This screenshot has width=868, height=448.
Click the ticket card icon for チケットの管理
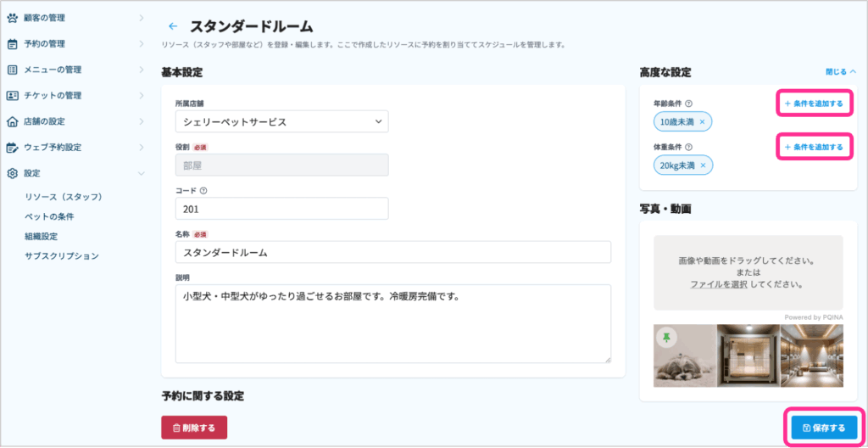click(x=12, y=95)
